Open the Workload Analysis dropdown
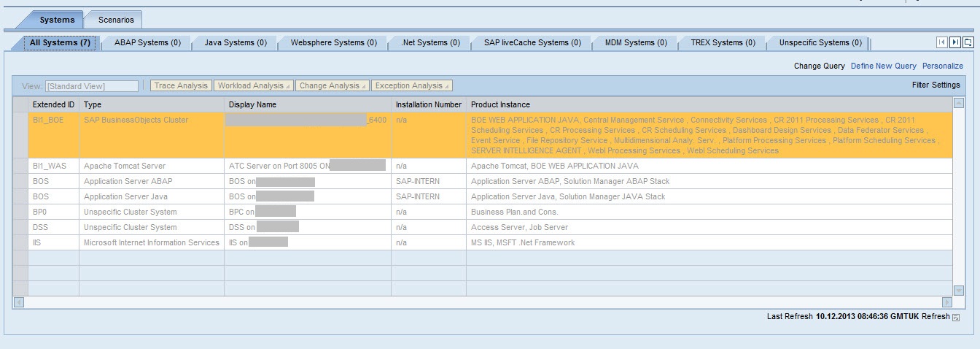Screen dimensions: 980x349 (254, 85)
